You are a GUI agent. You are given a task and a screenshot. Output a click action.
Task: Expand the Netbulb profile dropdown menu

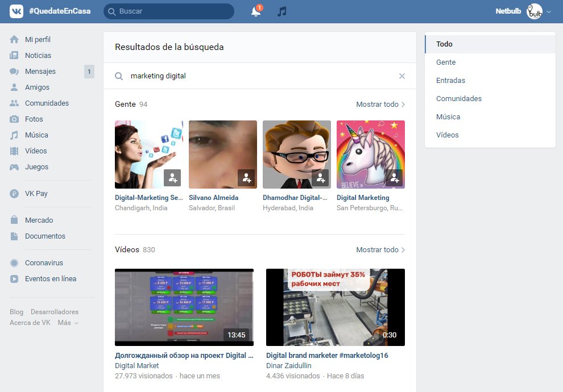(548, 11)
